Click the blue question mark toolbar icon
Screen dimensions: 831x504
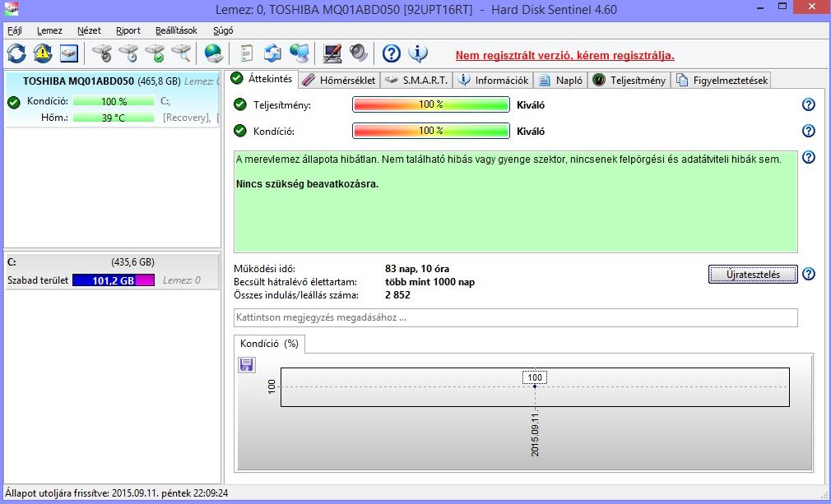392,53
